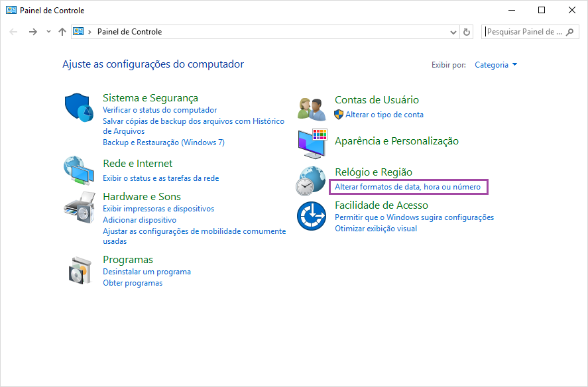Maximize the Painel de Controle window
The width and height of the screenshot is (588, 387).
tap(542, 10)
